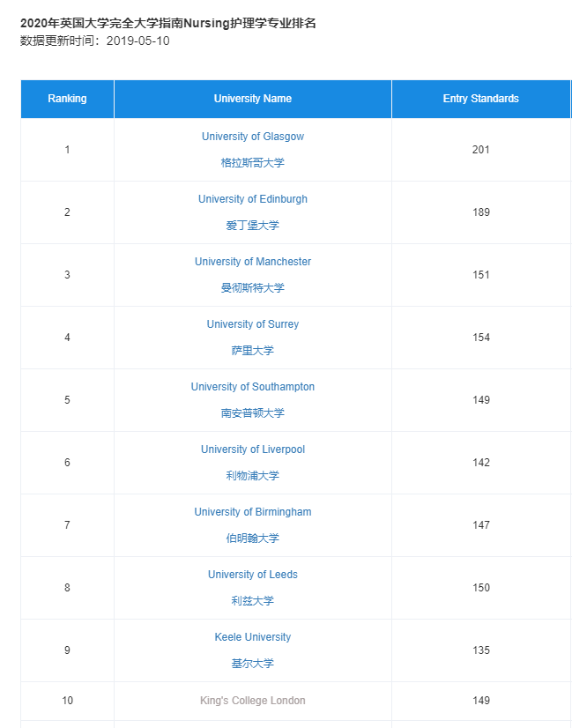Open the University of Liverpool link

[253, 449]
